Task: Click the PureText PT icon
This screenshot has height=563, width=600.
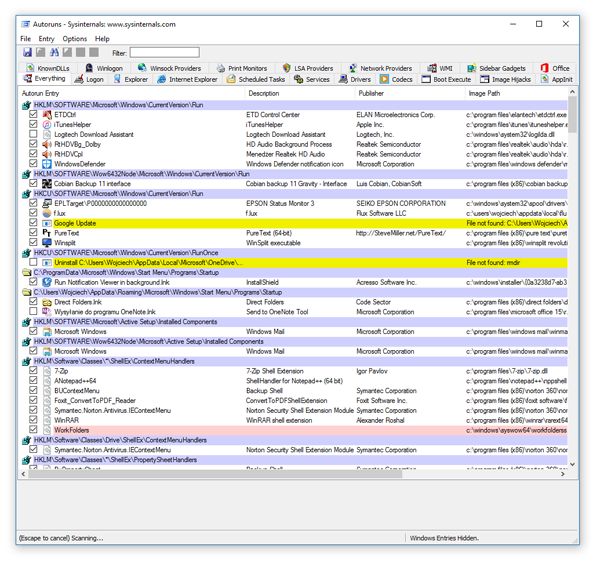Action: (x=47, y=233)
